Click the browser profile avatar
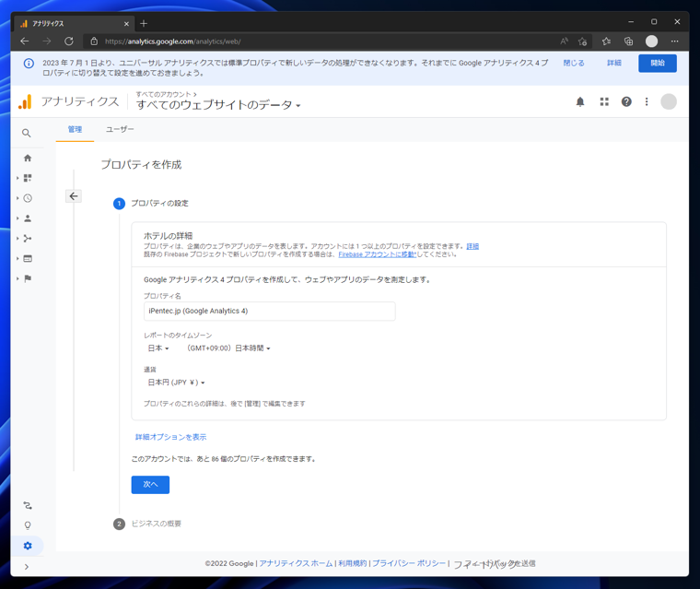The width and height of the screenshot is (700, 589). tap(651, 41)
